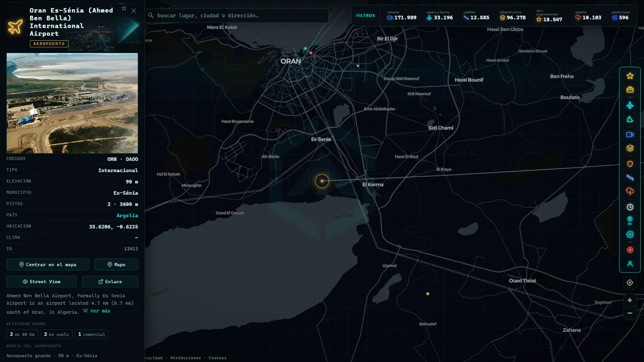Toggle the eventos filter showing 10.103
Screen dimensions: 644x362
(588, 16)
